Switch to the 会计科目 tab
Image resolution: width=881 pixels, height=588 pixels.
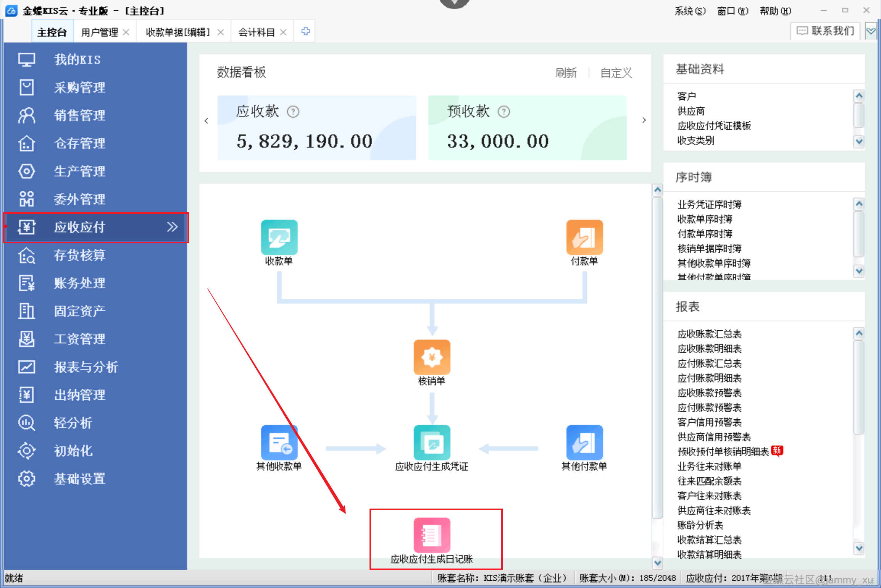[x=257, y=32]
